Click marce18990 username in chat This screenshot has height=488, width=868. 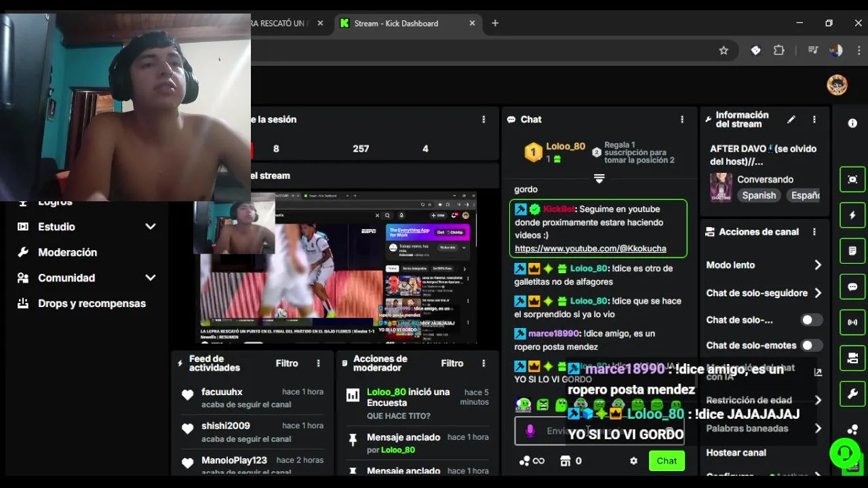[x=553, y=333]
